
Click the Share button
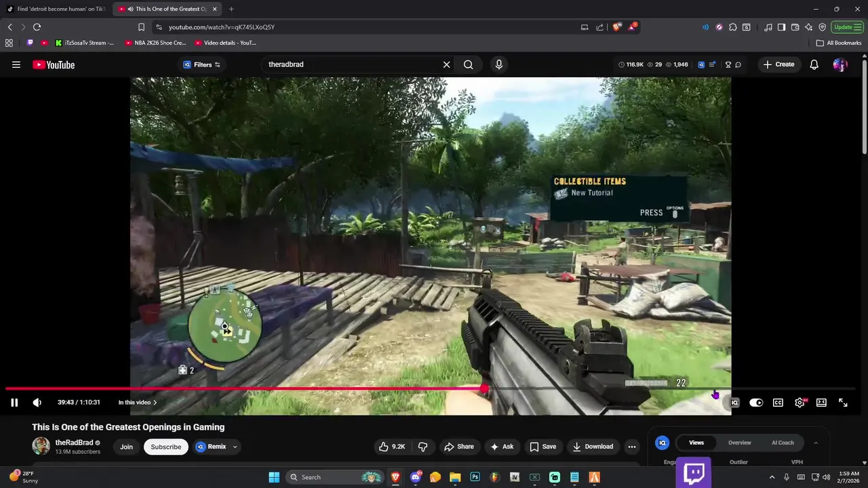[x=459, y=447]
